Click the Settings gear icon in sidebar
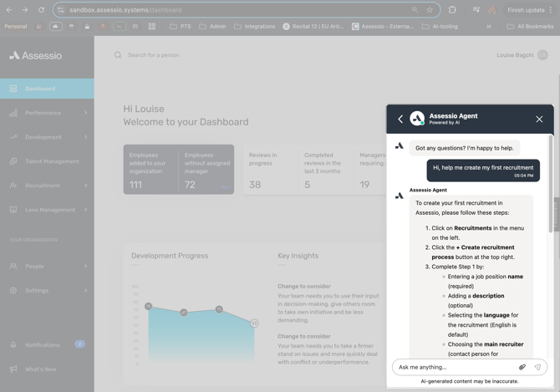 pos(13,291)
